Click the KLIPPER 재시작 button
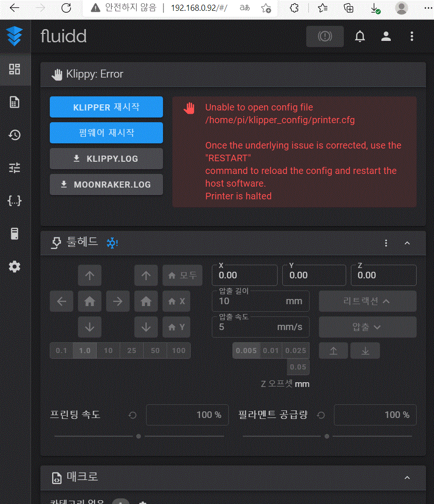Screen dimensions: 434x504 pyautogui.click(x=106, y=107)
